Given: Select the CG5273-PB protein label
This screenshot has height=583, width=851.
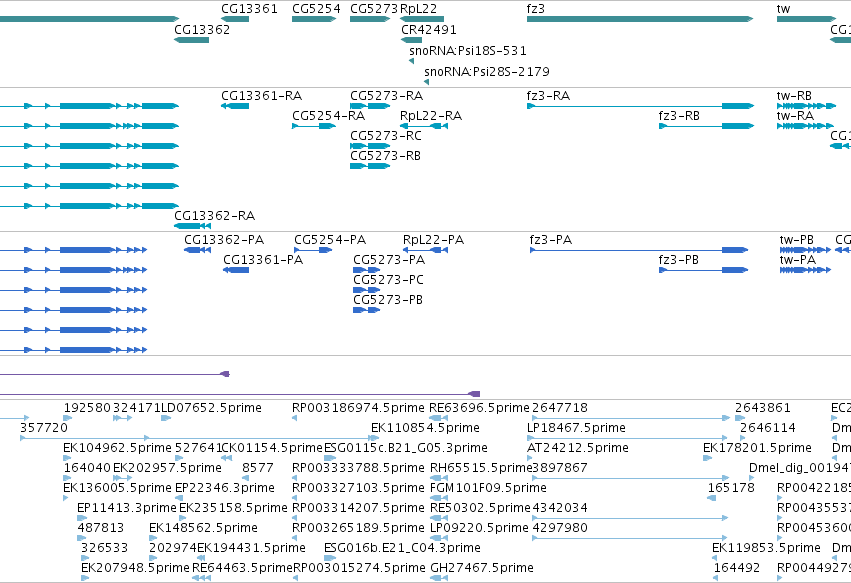Looking at the screenshot, I should pos(388,300).
